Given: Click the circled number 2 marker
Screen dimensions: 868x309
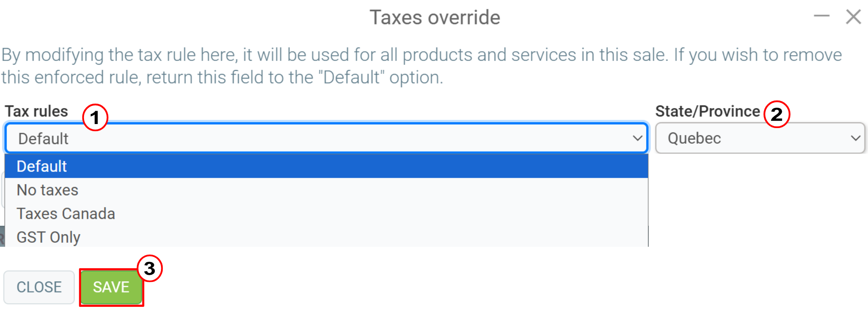Looking at the screenshot, I should pos(776,114).
